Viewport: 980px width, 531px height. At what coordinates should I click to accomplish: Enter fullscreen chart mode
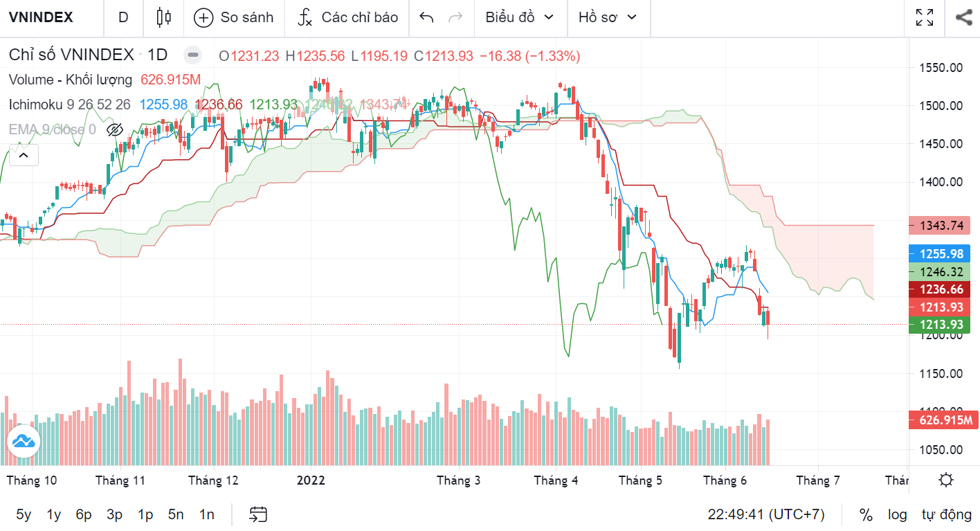924,17
